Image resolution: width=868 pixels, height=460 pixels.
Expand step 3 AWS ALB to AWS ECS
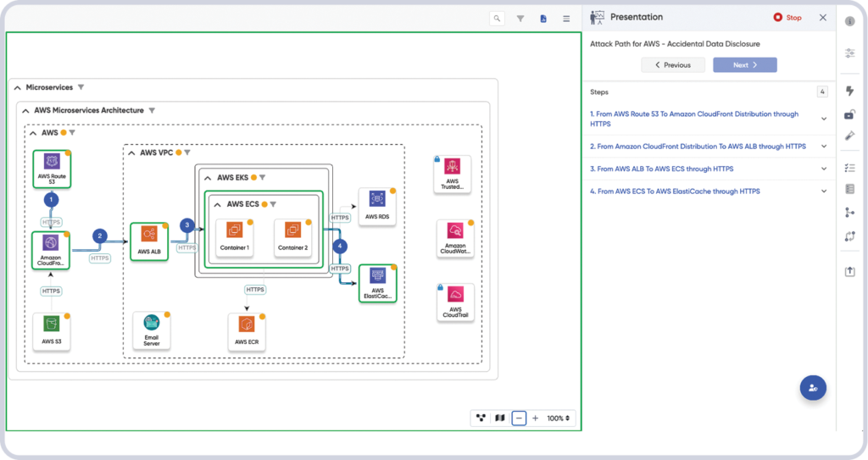click(824, 169)
